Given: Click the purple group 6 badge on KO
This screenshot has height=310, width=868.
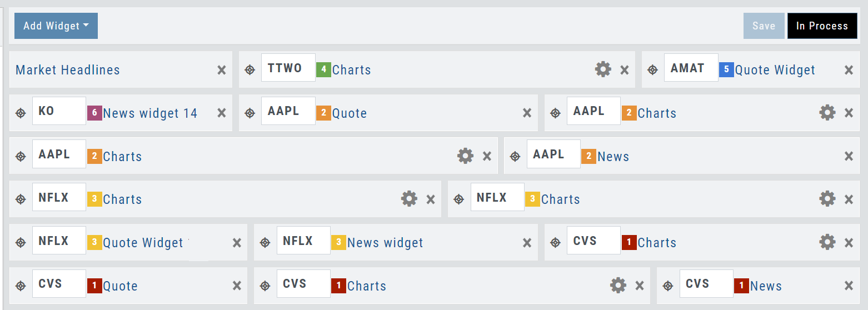Looking at the screenshot, I should click(94, 113).
